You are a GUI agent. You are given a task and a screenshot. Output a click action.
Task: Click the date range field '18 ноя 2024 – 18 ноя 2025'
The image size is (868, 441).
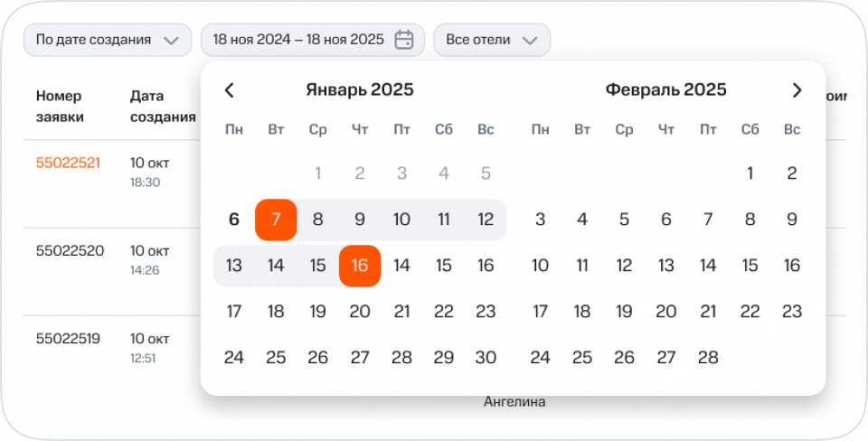coord(313,40)
